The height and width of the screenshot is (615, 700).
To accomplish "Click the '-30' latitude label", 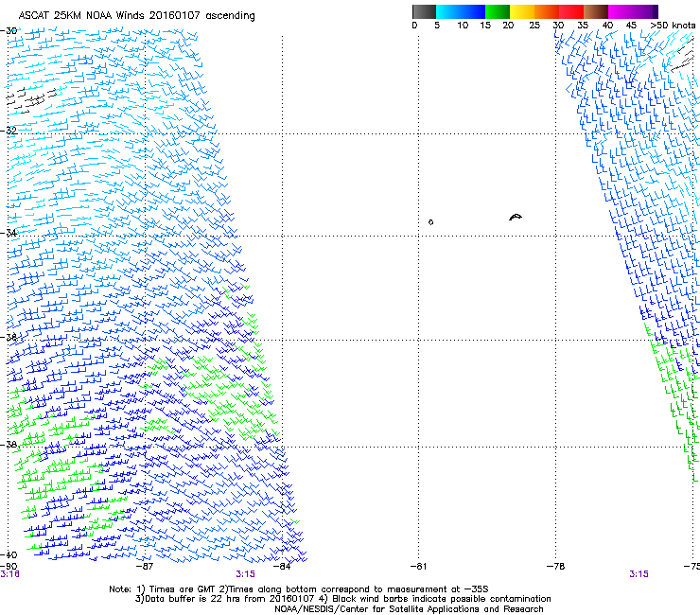I will click(9, 31).
